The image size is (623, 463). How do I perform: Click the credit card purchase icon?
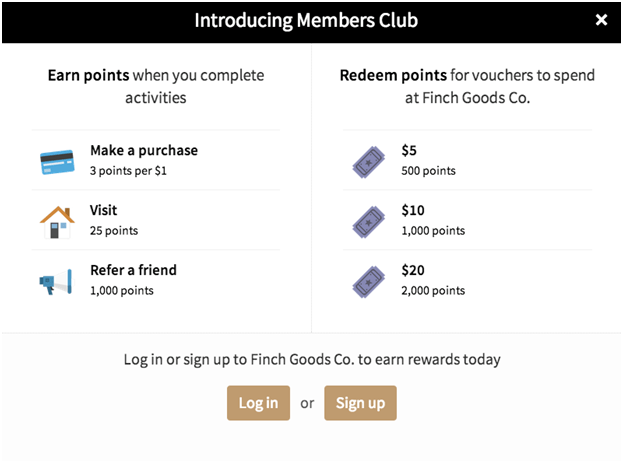point(58,160)
